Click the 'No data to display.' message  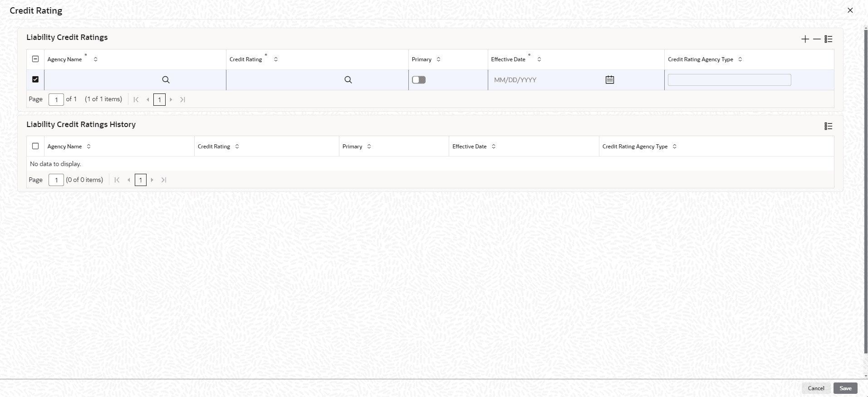[55, 164]
